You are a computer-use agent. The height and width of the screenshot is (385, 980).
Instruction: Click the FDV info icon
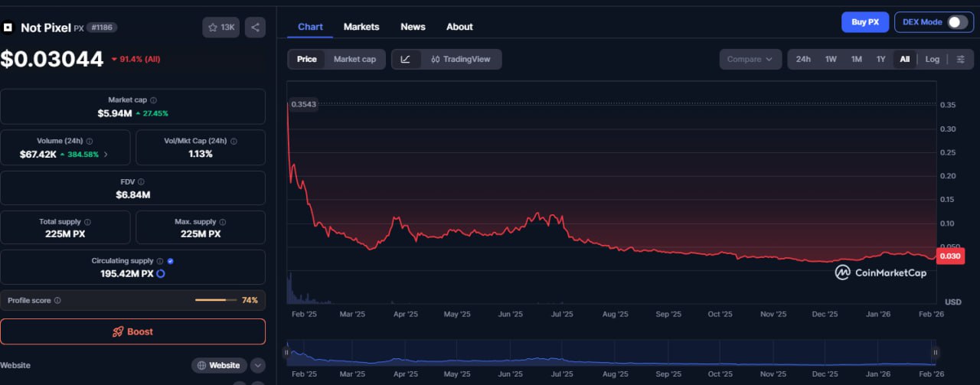pos(141,182)
